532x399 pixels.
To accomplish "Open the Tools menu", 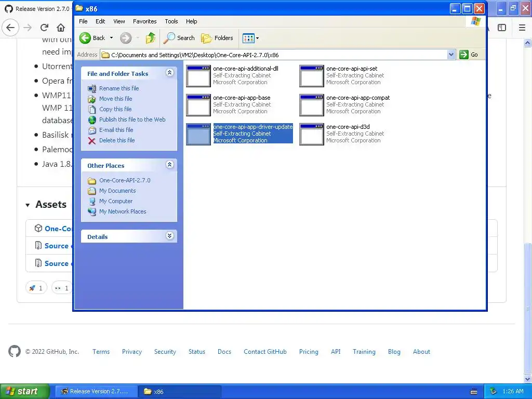I will [171, 21].
